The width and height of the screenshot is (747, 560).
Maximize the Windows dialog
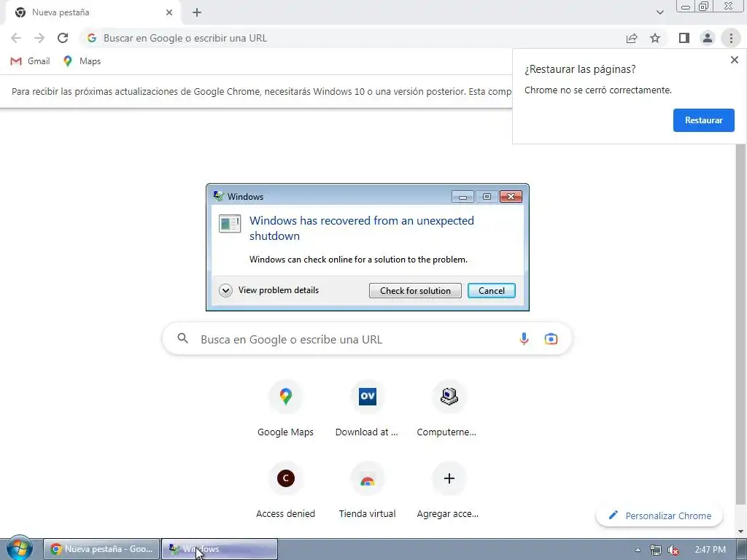point(487,197)
